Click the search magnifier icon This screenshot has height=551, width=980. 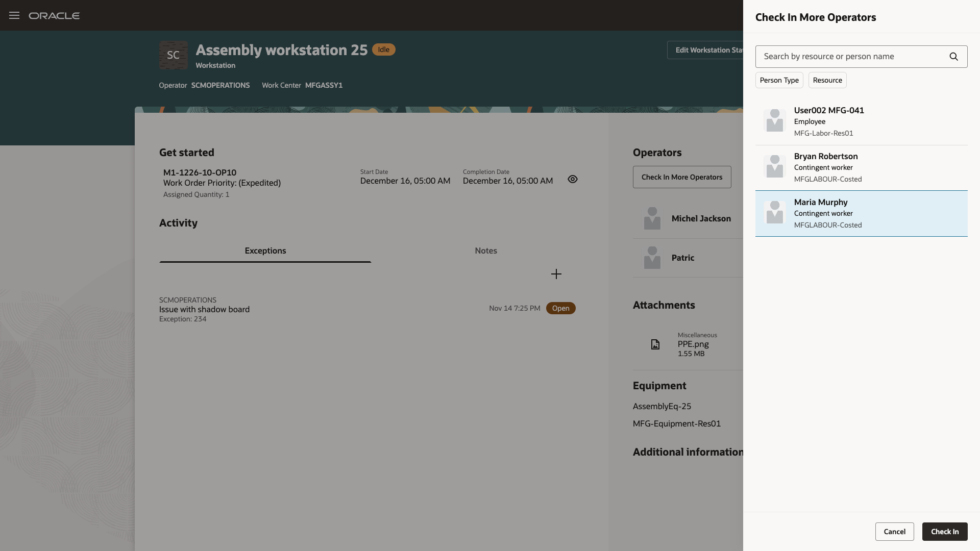click(x=953, y=57)
